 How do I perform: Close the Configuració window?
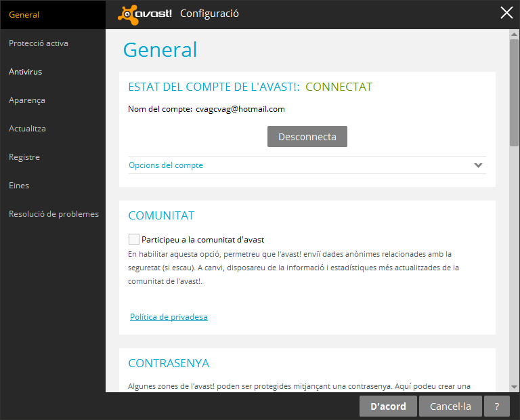pyautogui.click(x=506, y=13)
